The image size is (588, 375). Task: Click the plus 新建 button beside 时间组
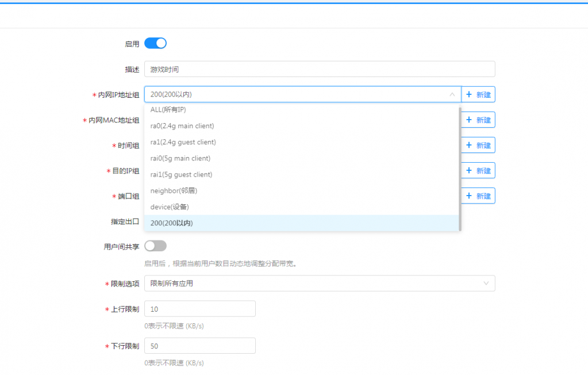[x=478, y=145]
